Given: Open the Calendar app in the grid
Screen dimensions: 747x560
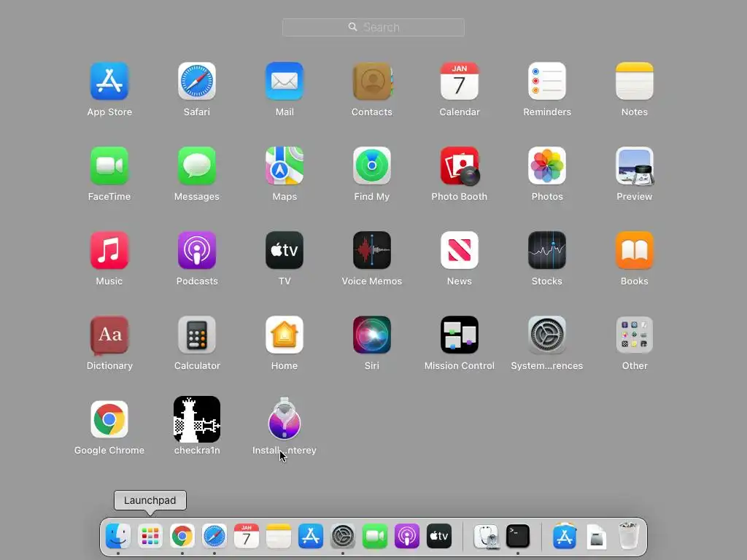Looking at the screenshot, I should pos(460,81).
